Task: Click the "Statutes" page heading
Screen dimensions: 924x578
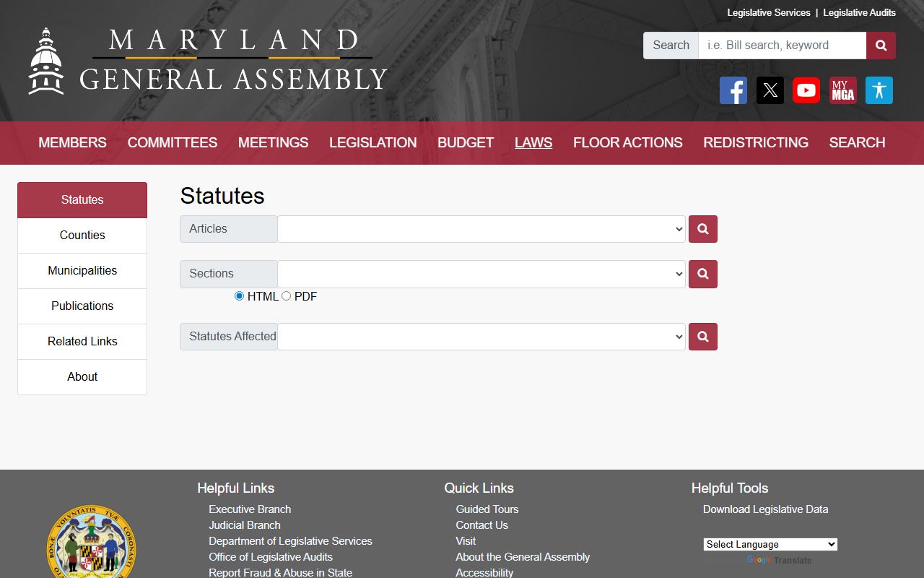Action: pyautogui.click(x=222, y=196)
